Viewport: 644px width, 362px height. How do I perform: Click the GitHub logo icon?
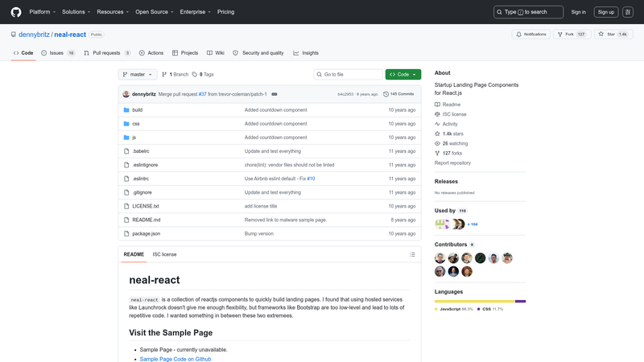[x=16, y=12]
